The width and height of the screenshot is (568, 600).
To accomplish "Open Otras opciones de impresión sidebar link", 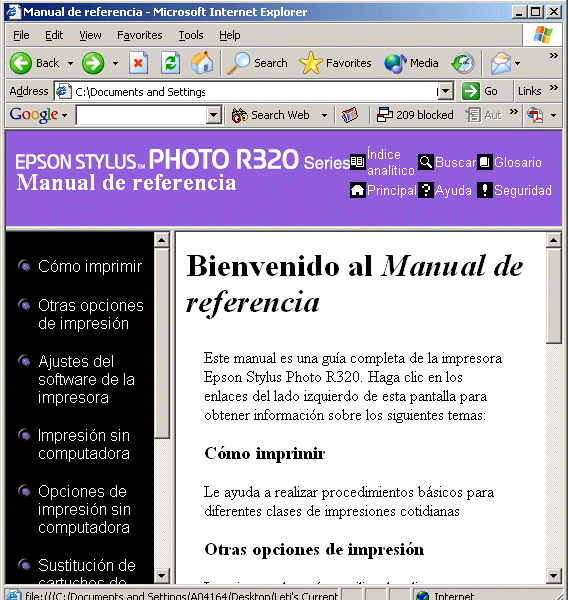I will (91, 315).
